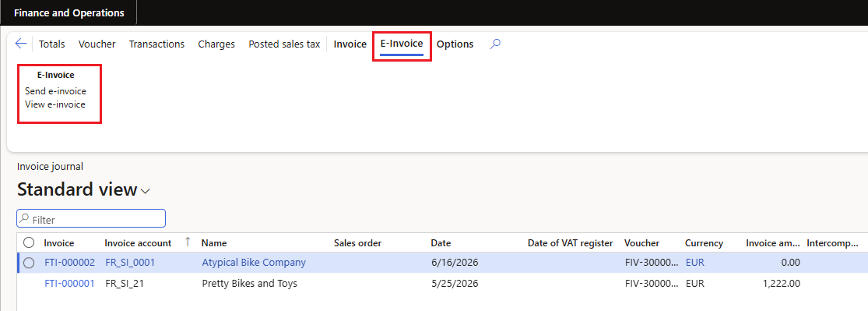Switch to the Invoice tab
This screenshot has width=868, height=311.
point(350,44)
